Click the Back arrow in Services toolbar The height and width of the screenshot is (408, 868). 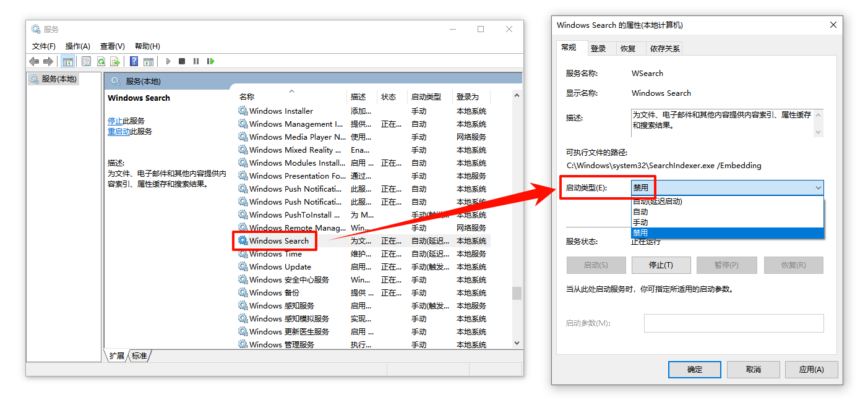coord(34,61)
